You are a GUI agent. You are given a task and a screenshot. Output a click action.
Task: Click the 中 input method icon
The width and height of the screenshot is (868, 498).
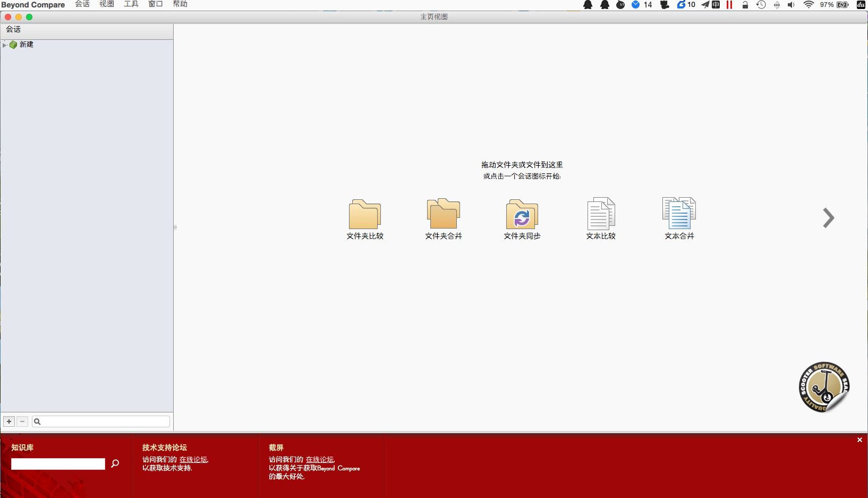[716, 5]
